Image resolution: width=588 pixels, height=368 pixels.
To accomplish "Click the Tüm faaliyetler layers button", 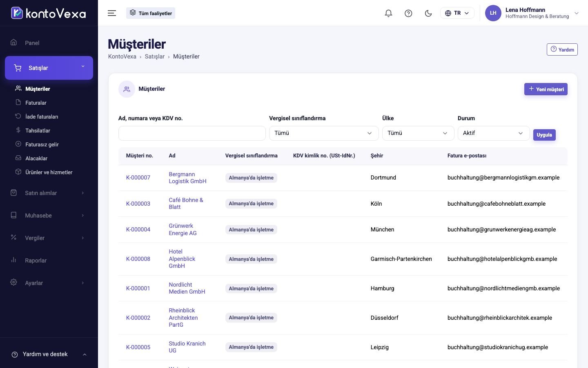I will pyautogui.click(x=151, y=13).
